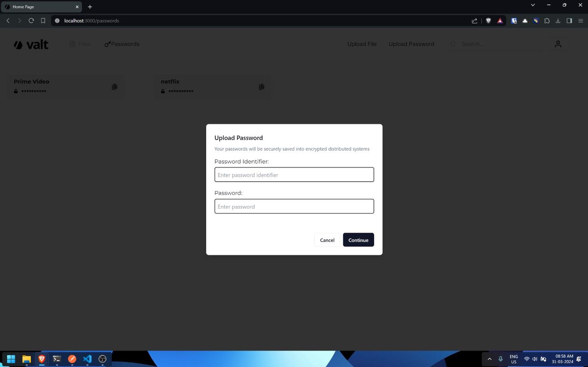Select the Prime Video card title

coord(31,82)
